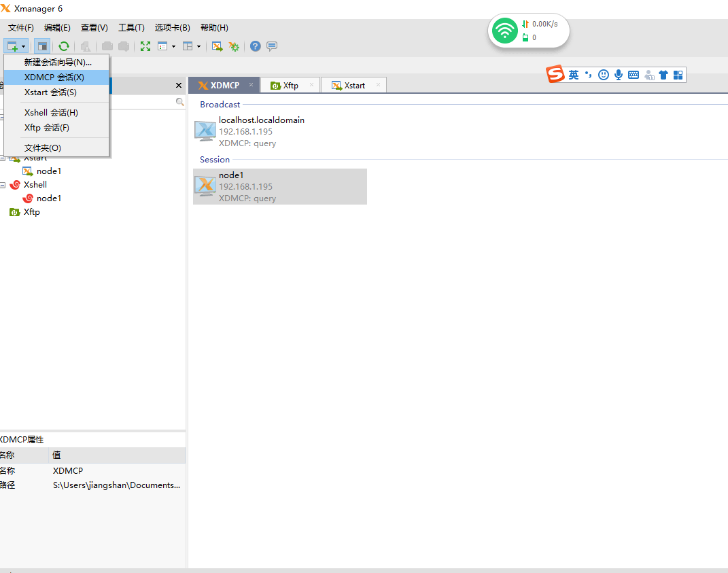Open the New Session dropdown arrow

pos(23,46)
